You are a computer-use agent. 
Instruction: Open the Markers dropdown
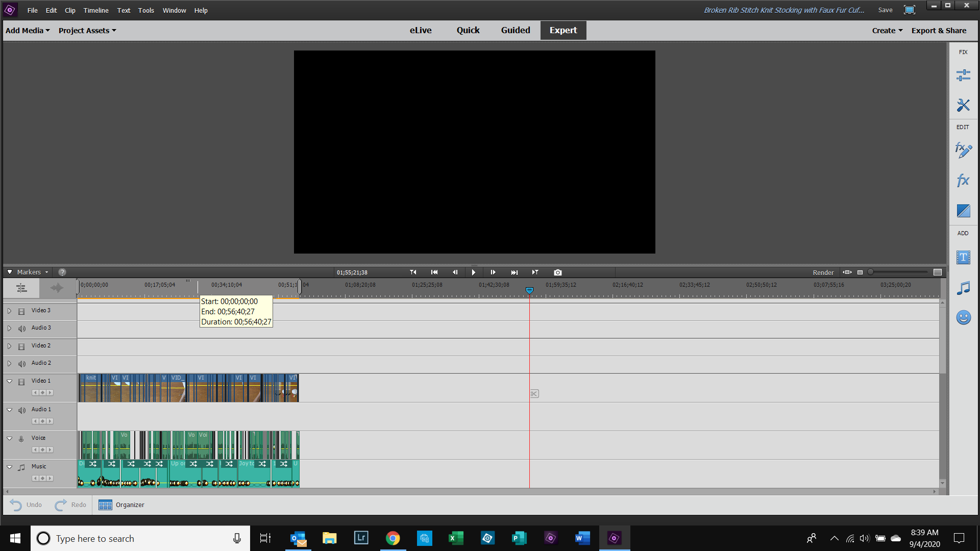coord(28,272)
